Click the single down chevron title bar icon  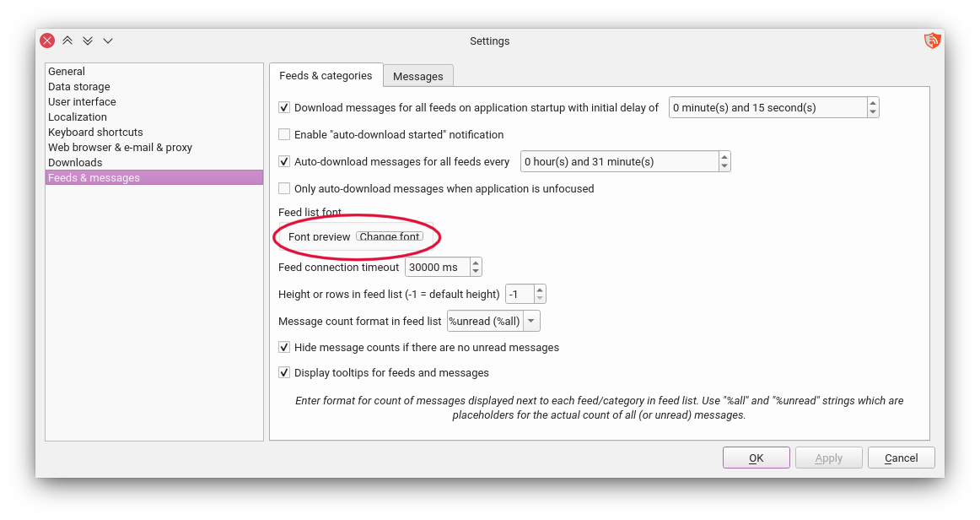(107, 41)
